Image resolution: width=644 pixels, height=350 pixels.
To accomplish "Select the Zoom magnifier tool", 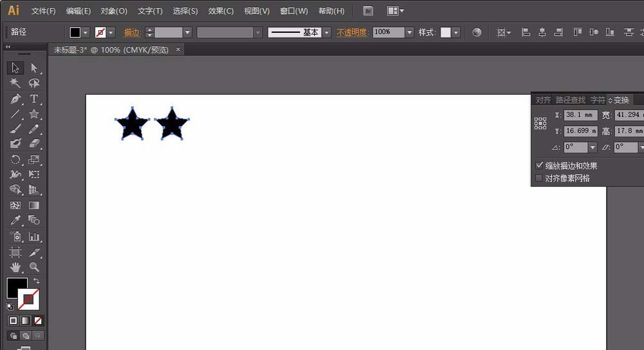I will (34, 267).
